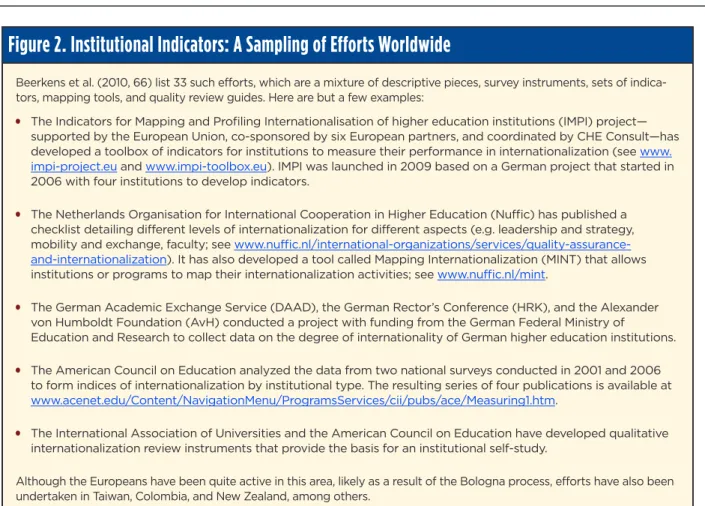705x506 pixels.
Task: Click the text 'German Federal Ministry of'
Action: point(547,322)
